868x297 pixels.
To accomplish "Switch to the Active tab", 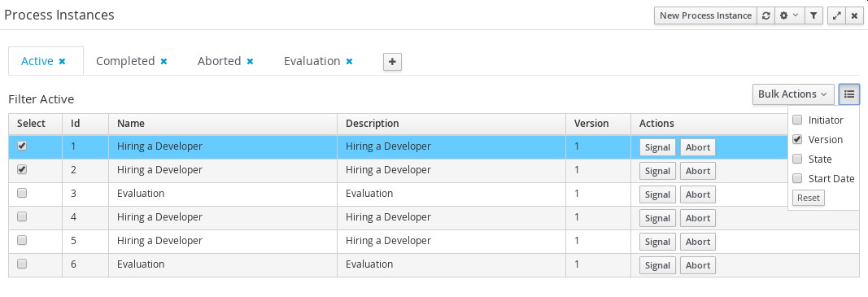I will click(x=37, y=61).
